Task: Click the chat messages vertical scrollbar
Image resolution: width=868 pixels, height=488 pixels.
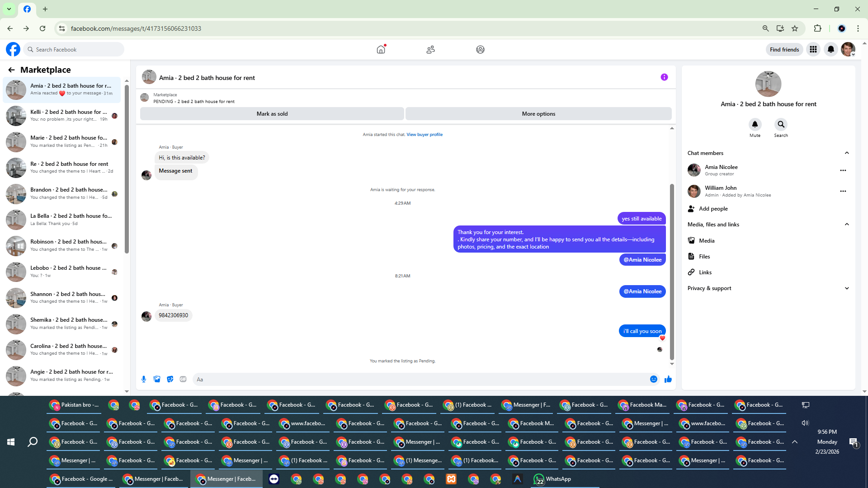Action: pyautogui.click(x=672, y=271)
